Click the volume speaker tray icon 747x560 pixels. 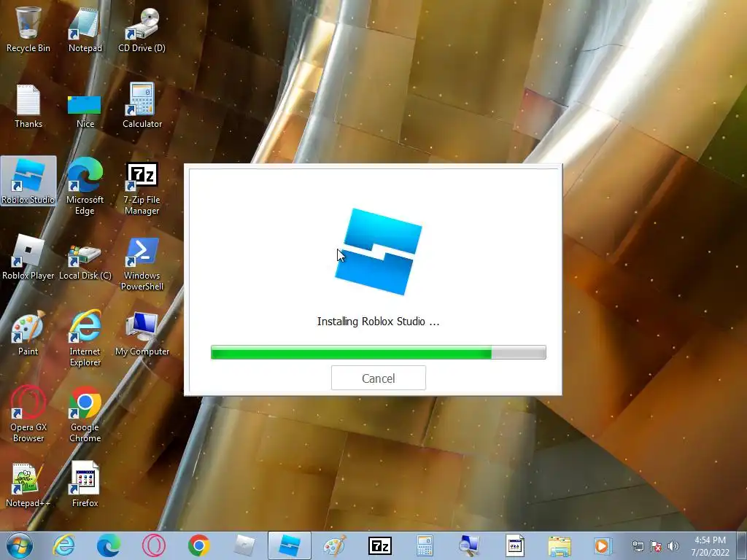click(x=673, y=546)
